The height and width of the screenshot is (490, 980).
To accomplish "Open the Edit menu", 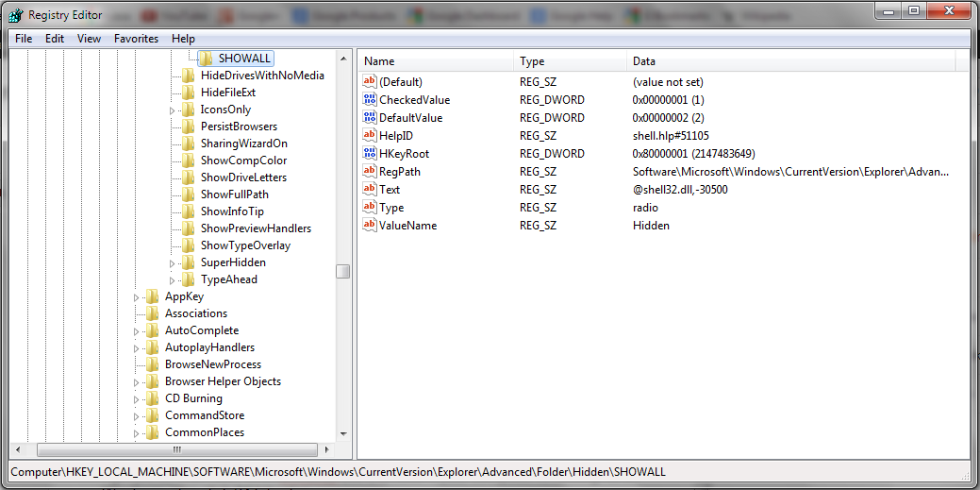I will tap(55, 39).
